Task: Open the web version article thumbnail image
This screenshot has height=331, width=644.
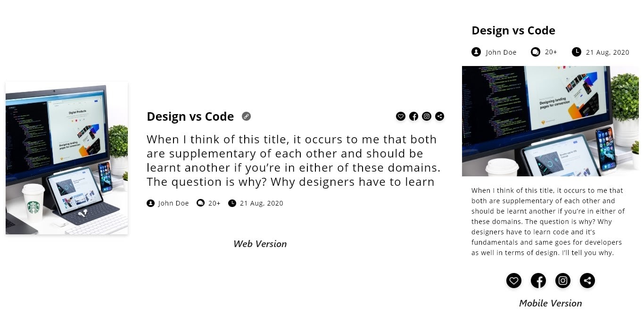Action: coord(66,157)
